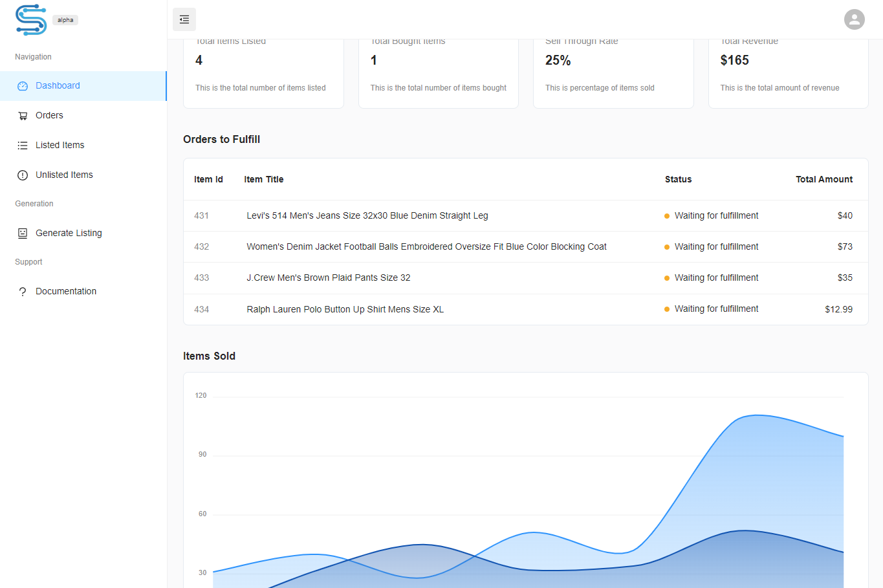
Task: Click the J.Crew Plaid Pants order
Action: [x=328, y=278]
